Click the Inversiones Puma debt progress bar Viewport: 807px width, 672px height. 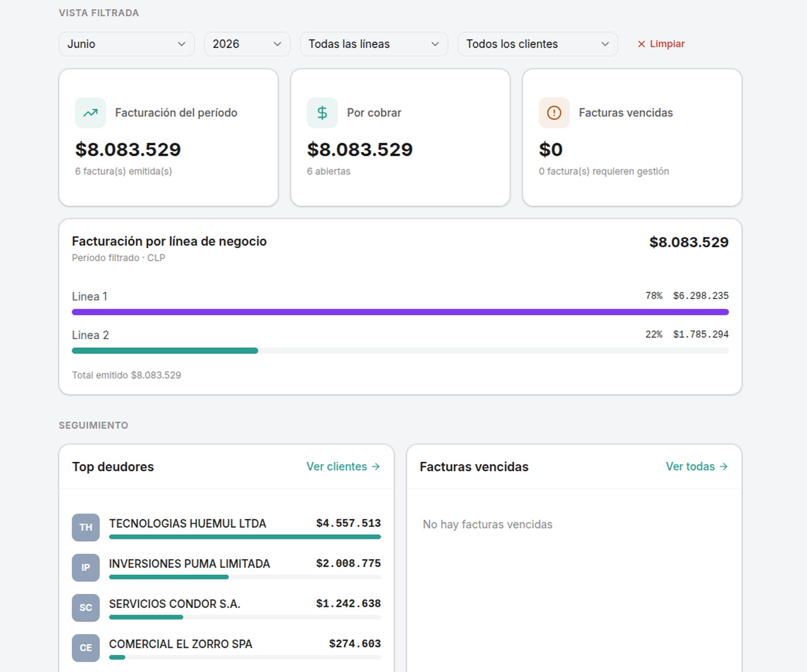click(245, 577)
